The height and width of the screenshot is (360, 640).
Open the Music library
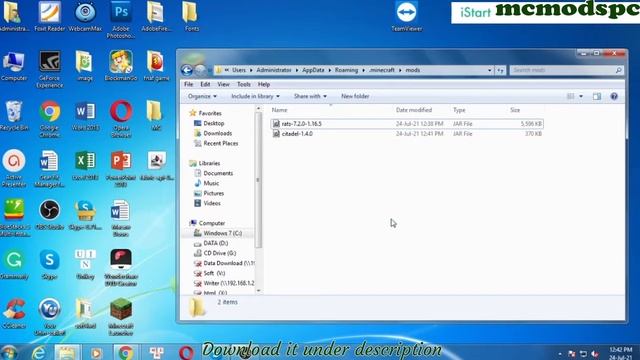point(211,183)
